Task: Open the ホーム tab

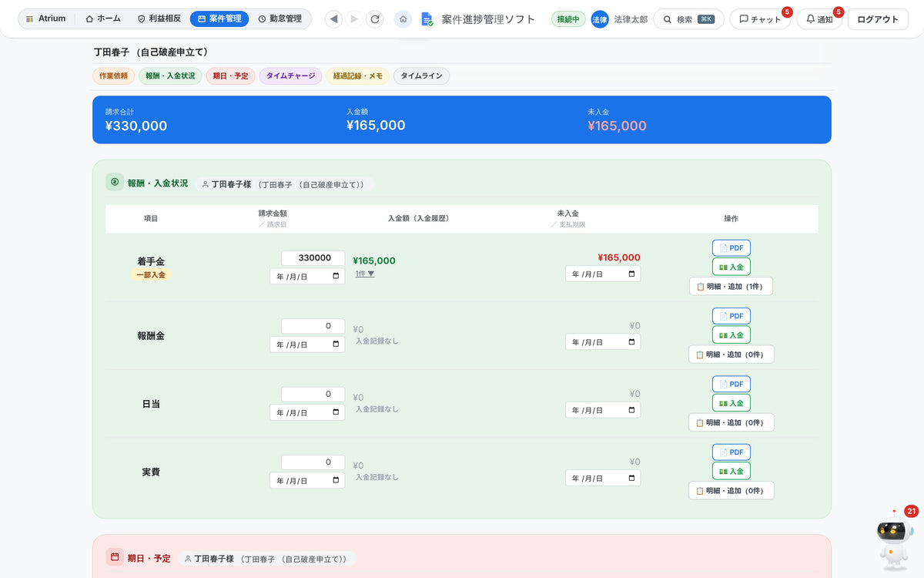Action: click(103, 18)
